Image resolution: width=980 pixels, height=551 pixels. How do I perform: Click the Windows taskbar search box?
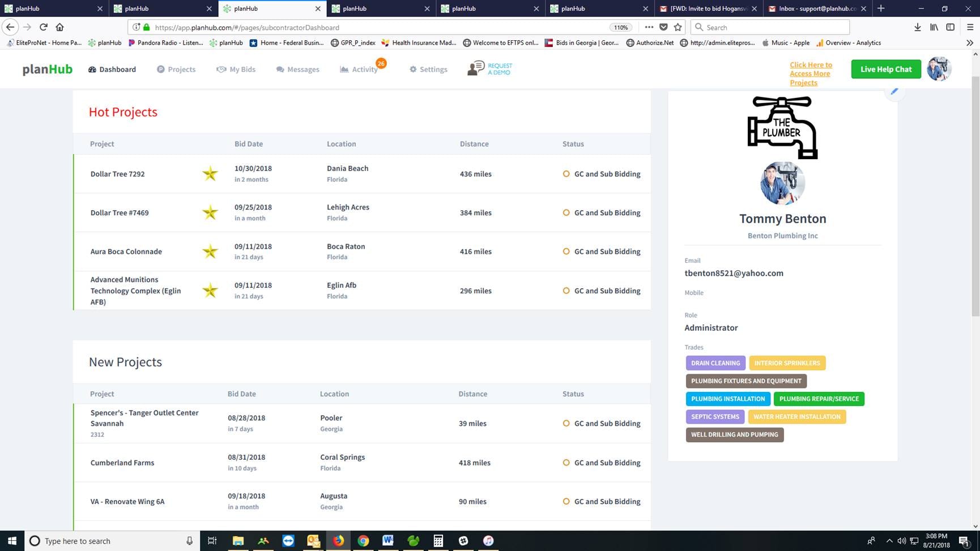pos(112,541)
